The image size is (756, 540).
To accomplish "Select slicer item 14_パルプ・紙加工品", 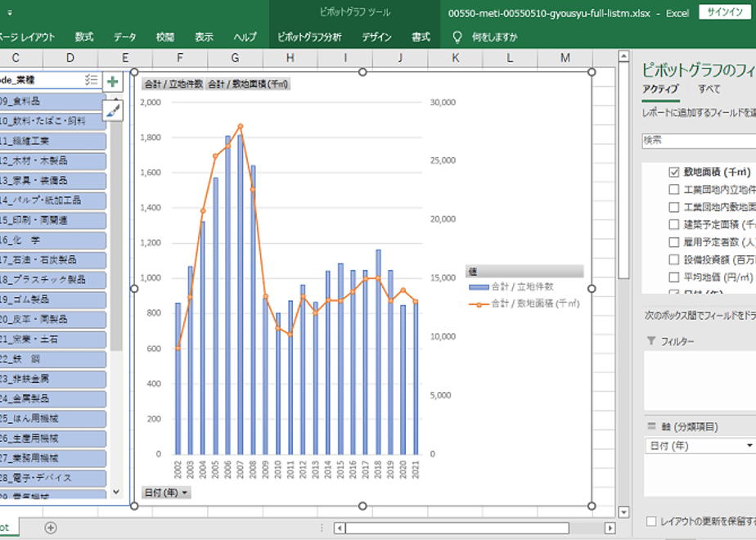I will point(52,200).
